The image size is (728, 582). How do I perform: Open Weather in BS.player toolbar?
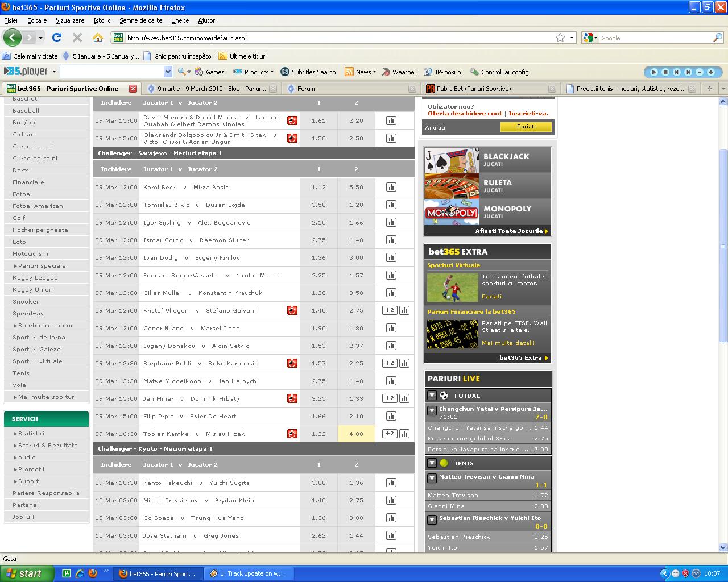tap(399, 72)
